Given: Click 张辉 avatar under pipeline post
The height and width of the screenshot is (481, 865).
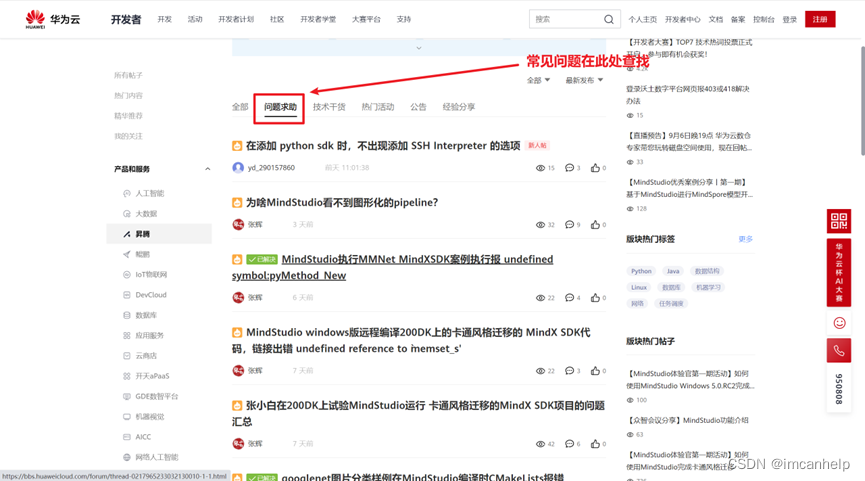Looking at the screenshot, I should point(238,225).
